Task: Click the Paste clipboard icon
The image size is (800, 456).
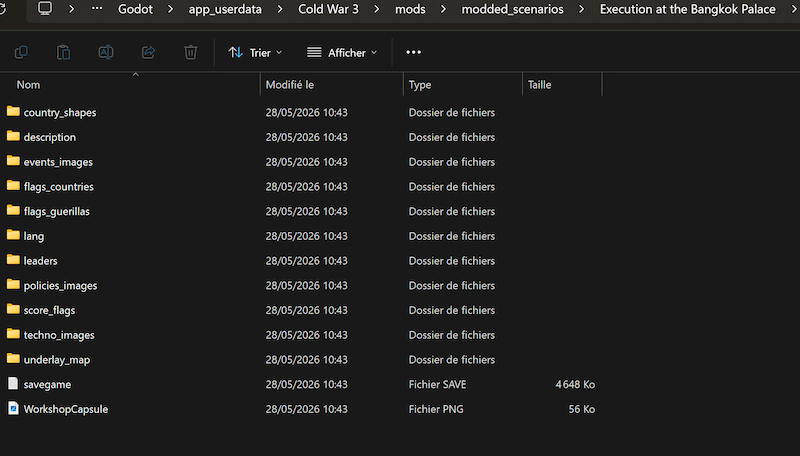Action: coord(63,52)
